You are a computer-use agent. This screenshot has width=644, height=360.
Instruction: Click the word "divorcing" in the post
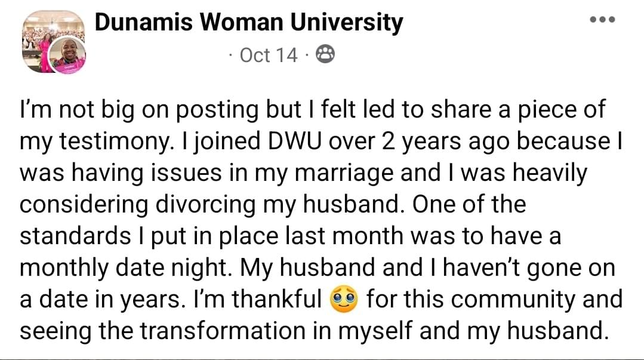tap(205, 205)
